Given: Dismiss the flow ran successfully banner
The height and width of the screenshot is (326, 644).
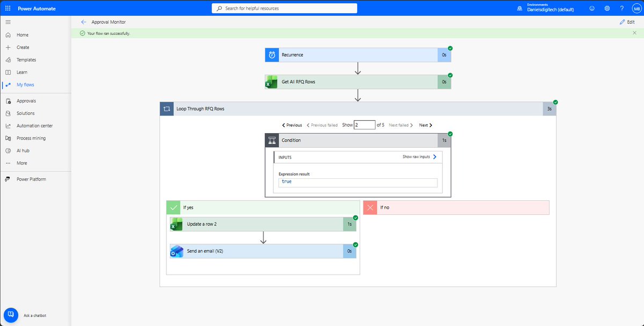Looking at the screenshot, I should click(635, 33).
